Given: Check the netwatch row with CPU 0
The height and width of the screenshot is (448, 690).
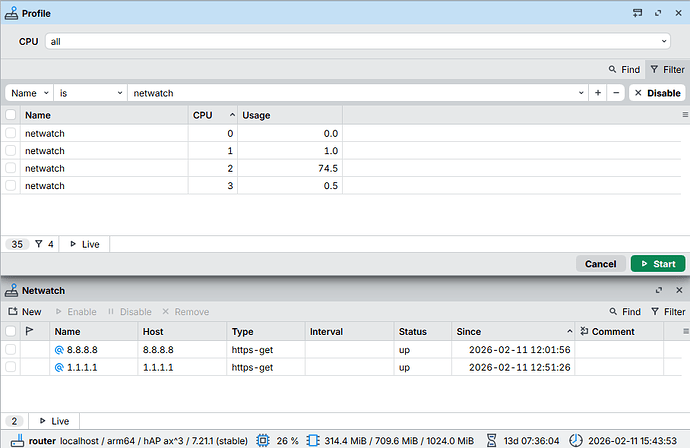Looking at the screenshot, I should click(x=11, y=133).
